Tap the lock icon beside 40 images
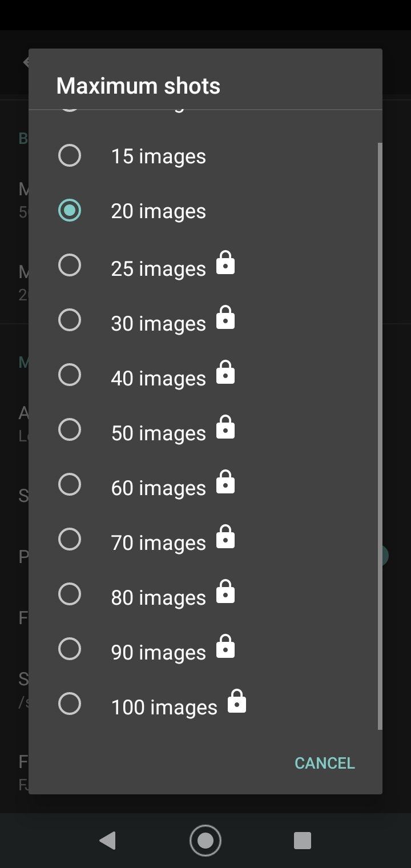 tap(225, 373)
